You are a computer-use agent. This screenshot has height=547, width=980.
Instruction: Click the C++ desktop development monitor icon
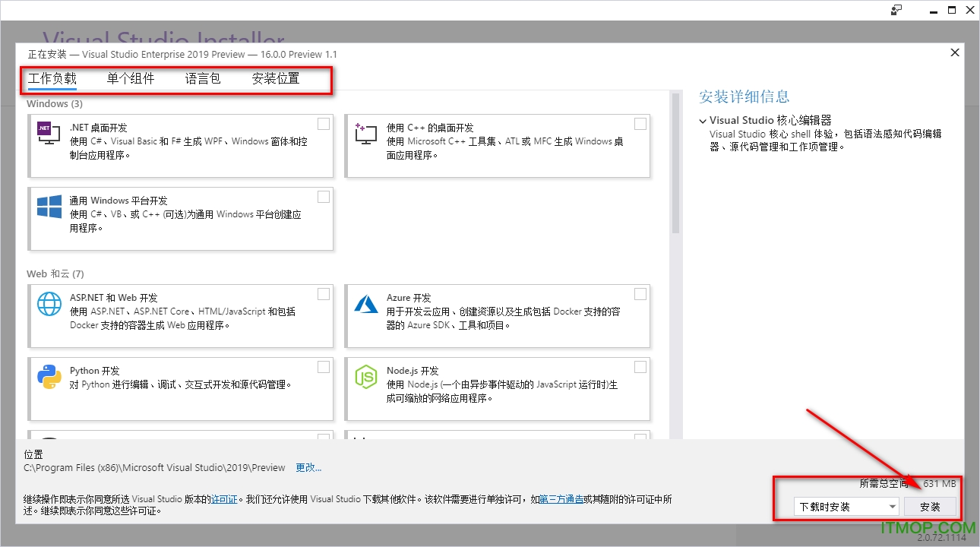[x=365, y=134]
